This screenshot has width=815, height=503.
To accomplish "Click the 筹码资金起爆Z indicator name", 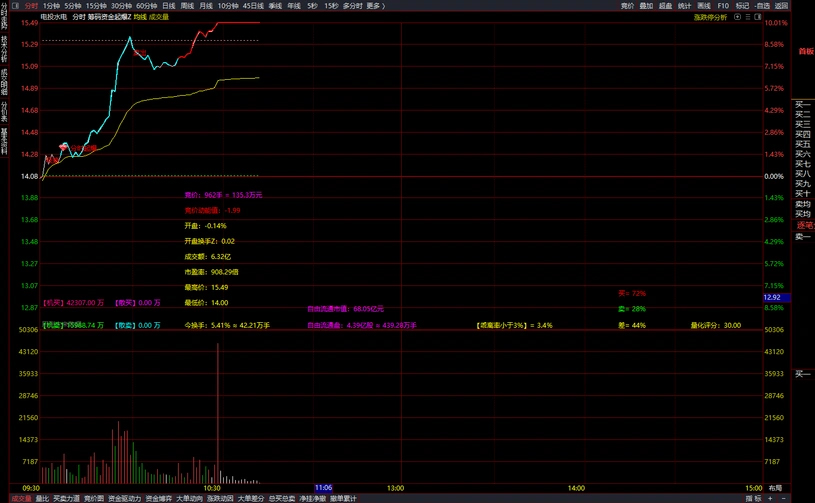I will (x=109, y=17).
